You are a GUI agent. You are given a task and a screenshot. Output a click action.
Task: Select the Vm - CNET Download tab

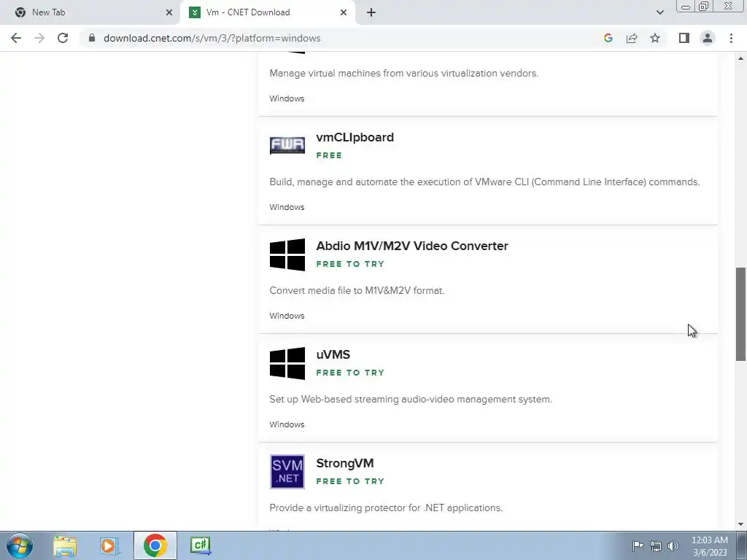[267, 12]
